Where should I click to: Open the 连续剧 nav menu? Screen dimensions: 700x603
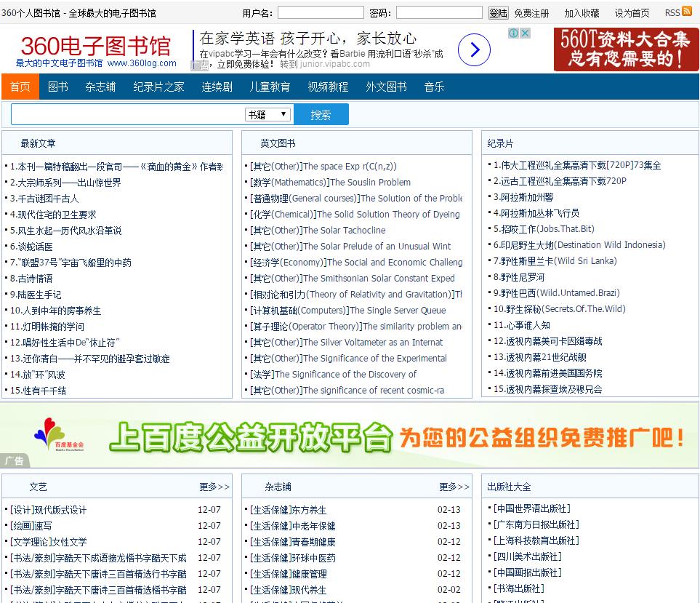217,87
